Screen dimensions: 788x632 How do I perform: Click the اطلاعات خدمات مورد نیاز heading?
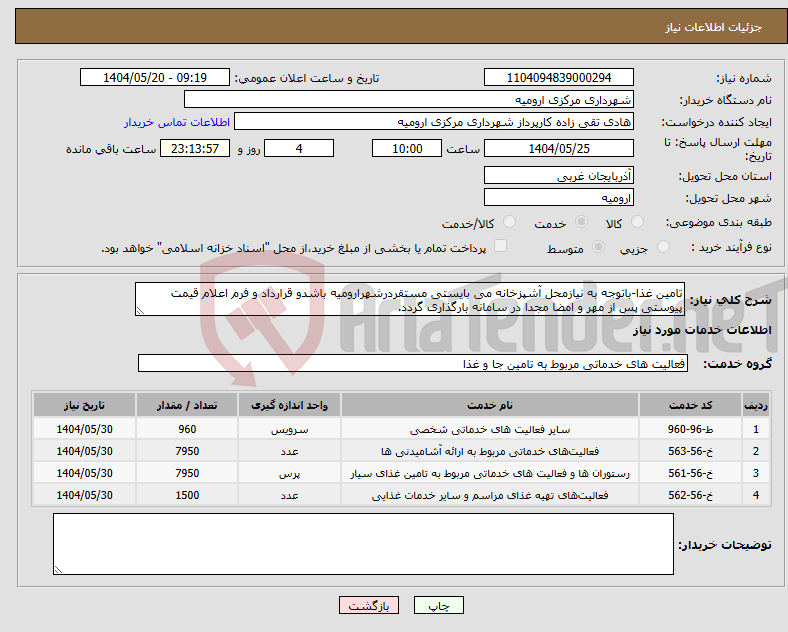[702, 330]
